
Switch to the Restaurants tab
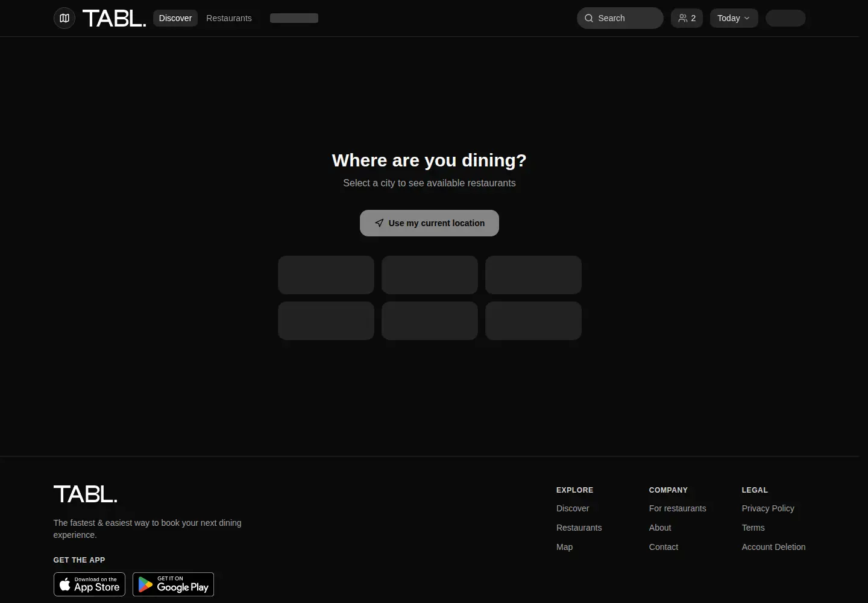click(x=229, y=18)
